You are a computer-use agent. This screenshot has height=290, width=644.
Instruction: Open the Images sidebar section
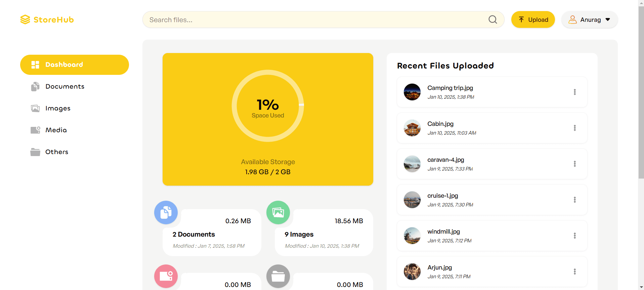click(58, 108)
